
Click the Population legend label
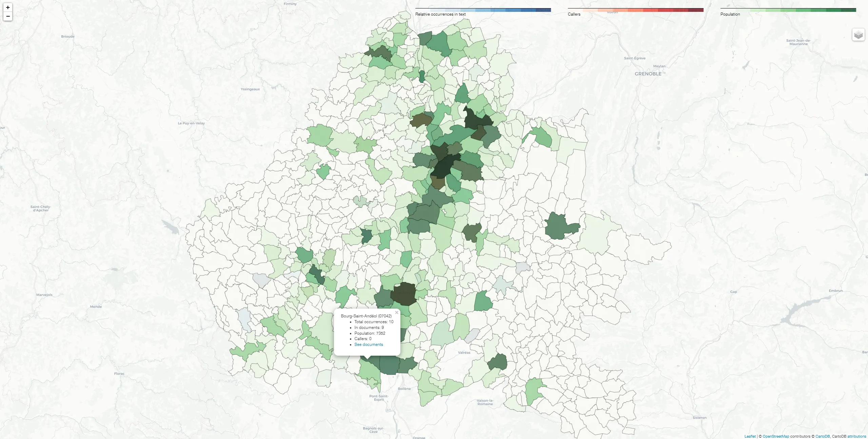click(730, 14)
